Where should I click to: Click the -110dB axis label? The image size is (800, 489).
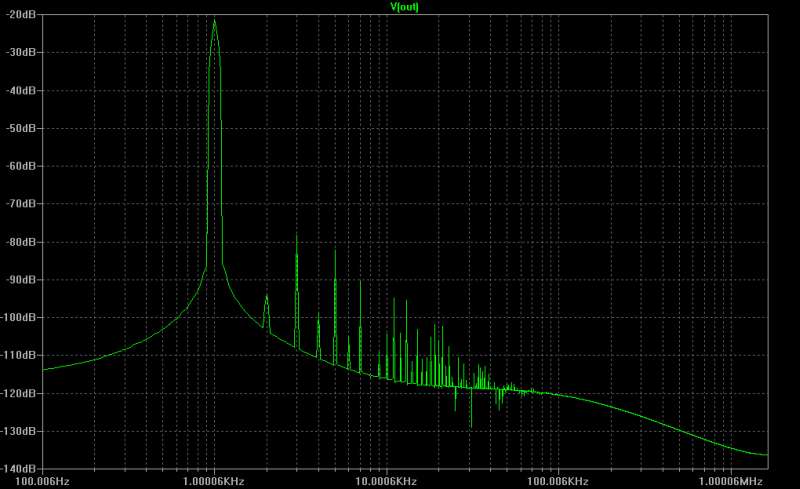[19, 355]
